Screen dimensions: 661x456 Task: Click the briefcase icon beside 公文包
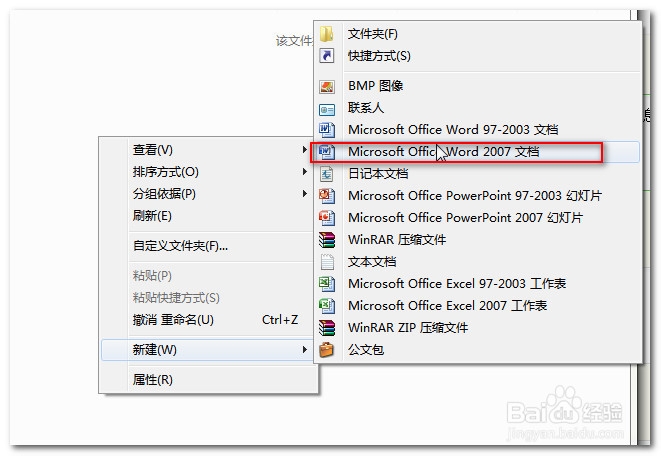[327, 349]
